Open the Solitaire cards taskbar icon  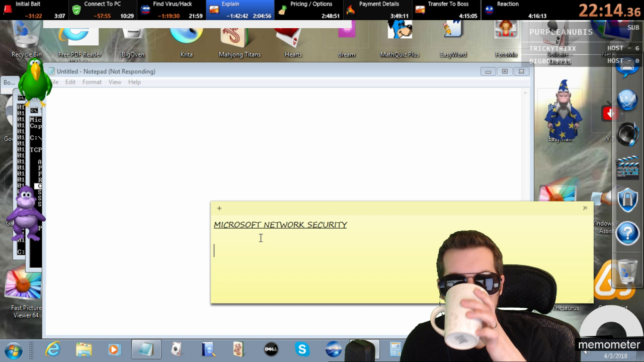tap(177, 349)
